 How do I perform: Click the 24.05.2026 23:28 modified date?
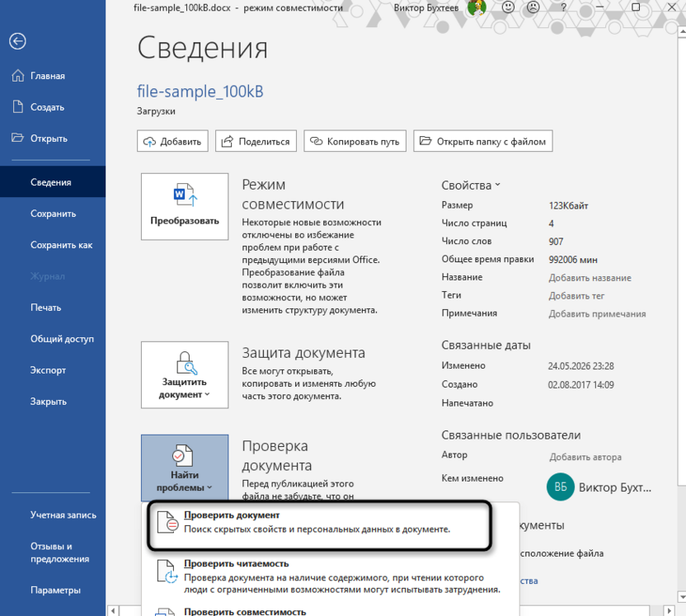pyautogui.click(x=581, y=366)
